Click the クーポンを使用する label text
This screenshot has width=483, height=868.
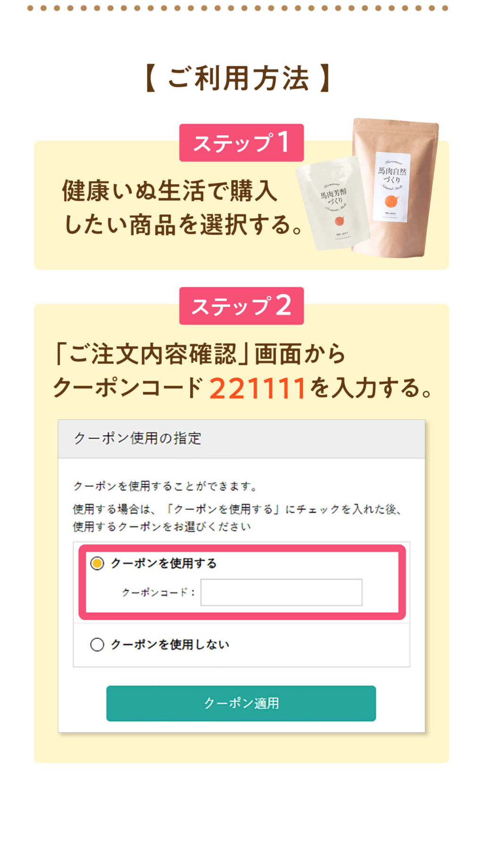[164, 563]
